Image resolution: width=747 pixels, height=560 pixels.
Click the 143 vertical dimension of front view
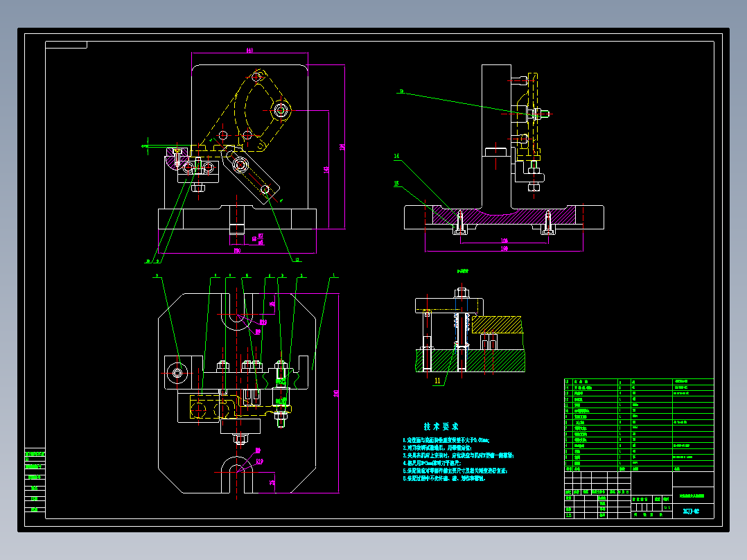pyautogui.click(x=326, y=169)
